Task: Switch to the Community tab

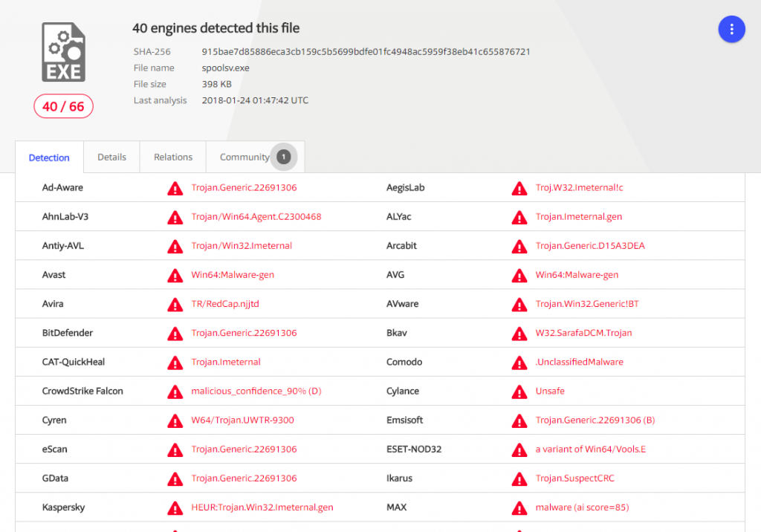Action: click(244, 157)
